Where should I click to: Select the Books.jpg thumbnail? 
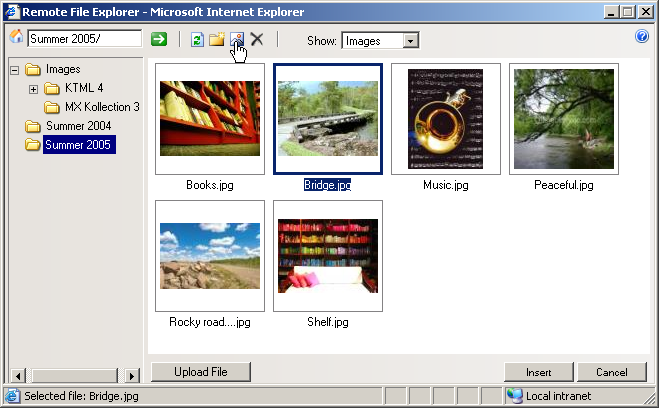point(210,118)
